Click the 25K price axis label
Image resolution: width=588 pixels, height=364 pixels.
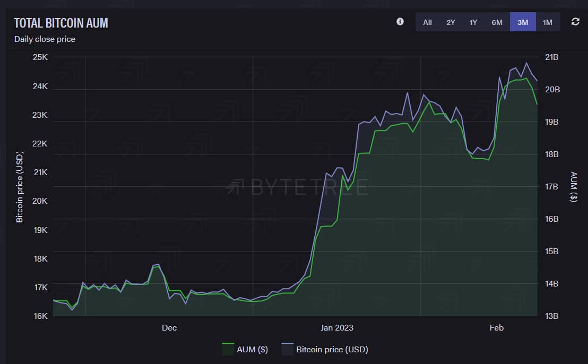pyautogui.click(x=40, y=57)
